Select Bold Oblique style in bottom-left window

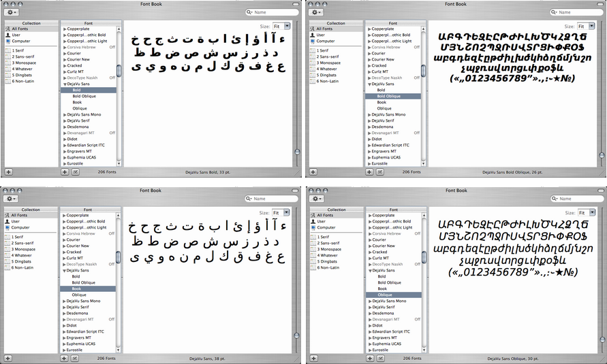84,282
